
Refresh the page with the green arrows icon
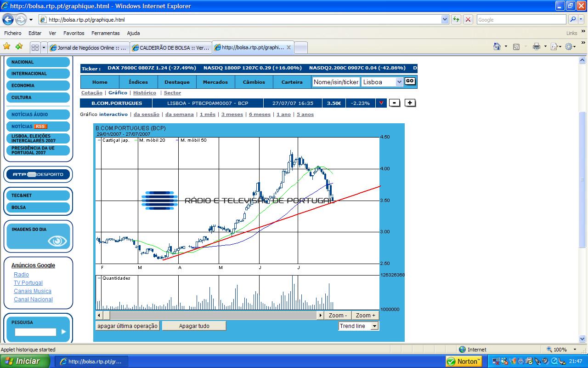(456, 19)
